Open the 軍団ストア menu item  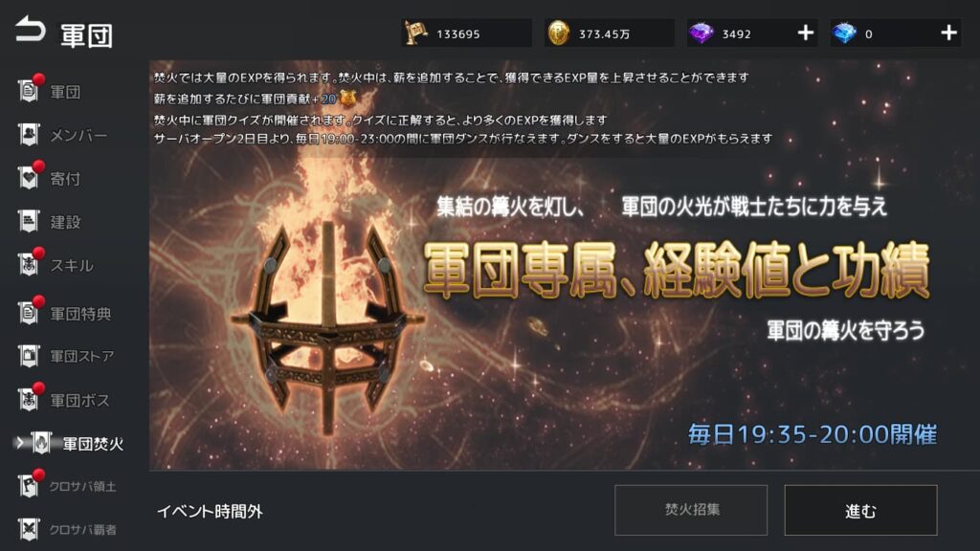click(82, 357)
